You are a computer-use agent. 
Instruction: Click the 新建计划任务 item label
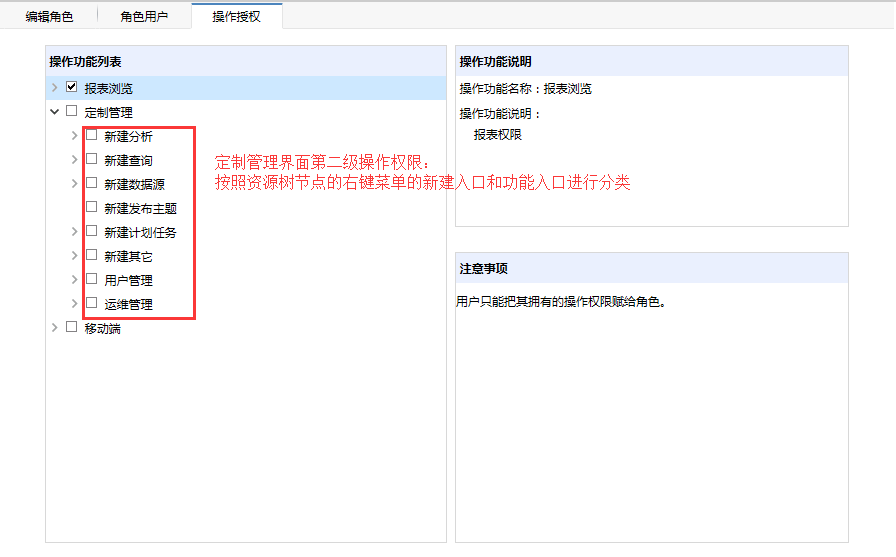pos(141,233)
